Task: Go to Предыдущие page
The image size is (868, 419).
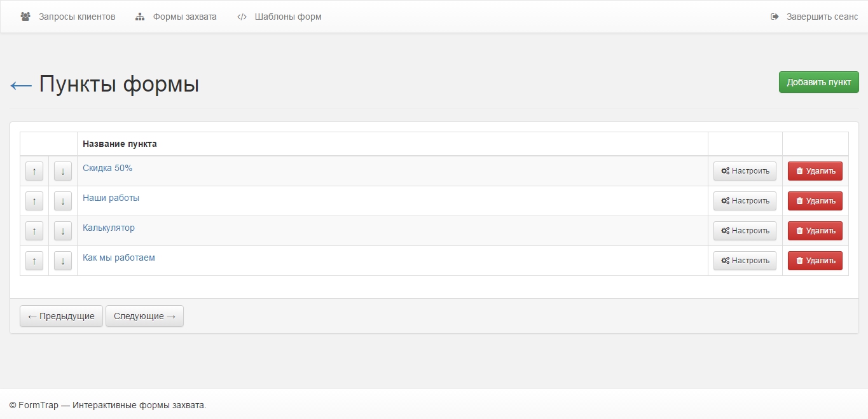Action: 61,316
